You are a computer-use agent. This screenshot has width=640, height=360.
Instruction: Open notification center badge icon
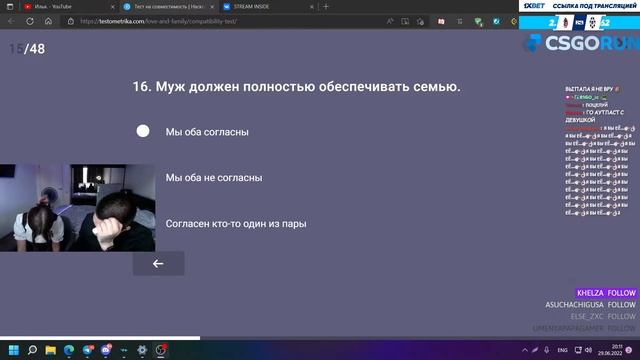629,350
